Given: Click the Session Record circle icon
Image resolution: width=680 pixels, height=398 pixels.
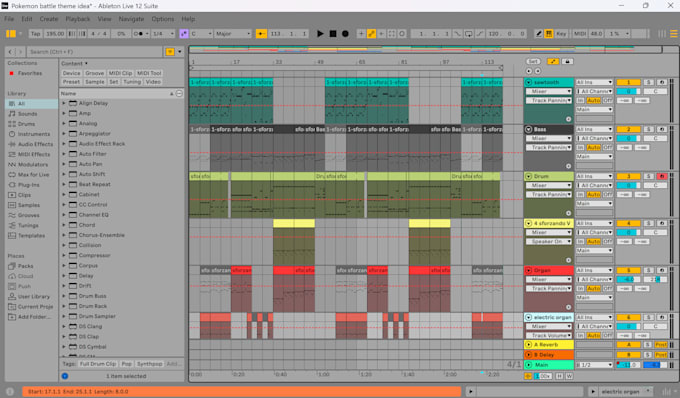Looking at the screenshot, I should pyautogui.click(x=402, y=33).
